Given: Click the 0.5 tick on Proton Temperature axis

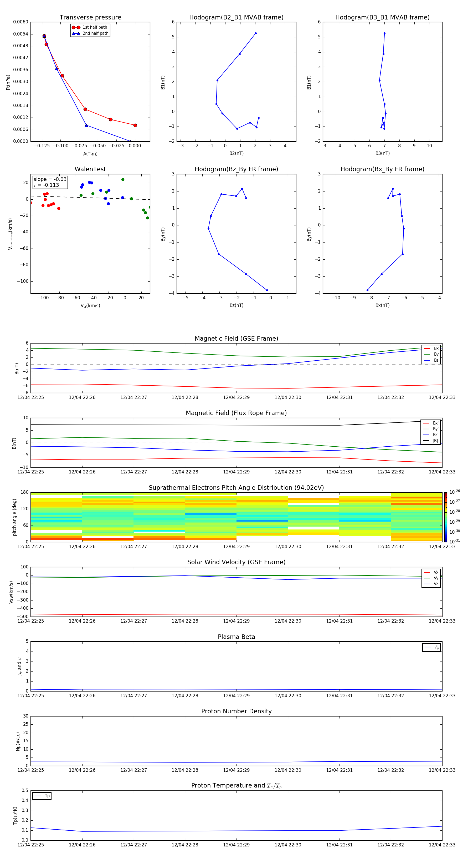Looking at the screenshot, I should tap(25, 790).
